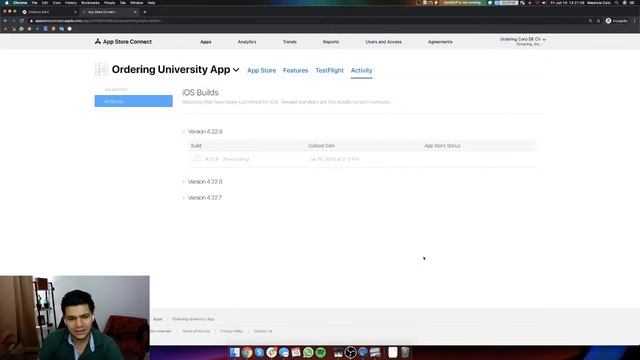Select All Builds in the sidebar

(x=133, y=101)
